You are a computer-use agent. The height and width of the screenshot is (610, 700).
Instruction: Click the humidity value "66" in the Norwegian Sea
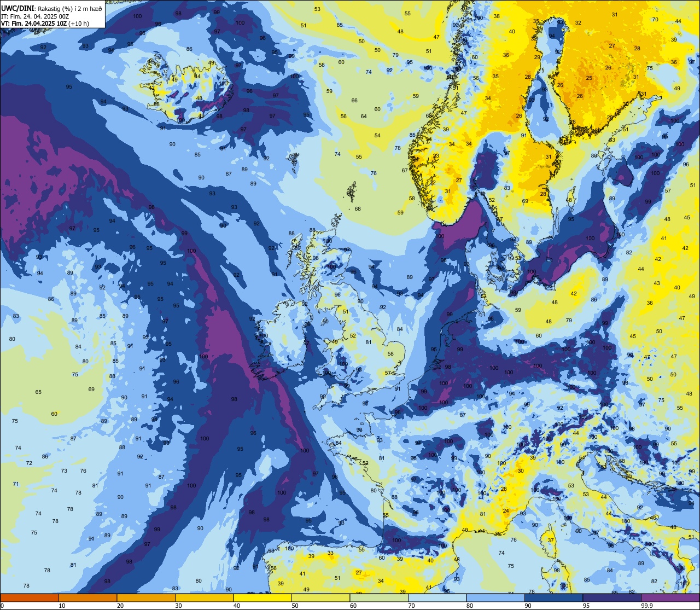coord(354,101)
